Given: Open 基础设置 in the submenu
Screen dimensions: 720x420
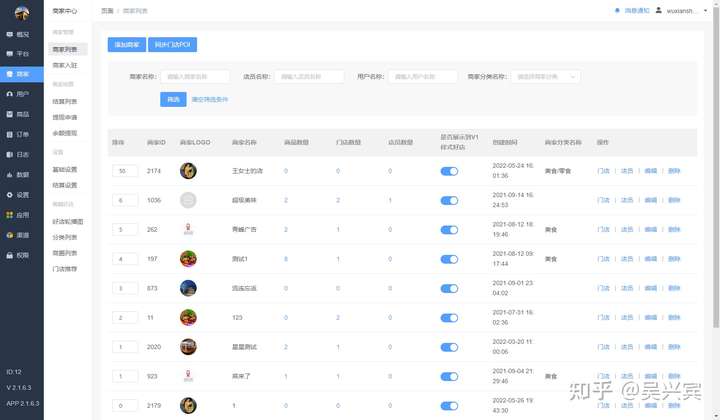Looking at the screenshot, I should pyautogui.click(x=65, y=169).
